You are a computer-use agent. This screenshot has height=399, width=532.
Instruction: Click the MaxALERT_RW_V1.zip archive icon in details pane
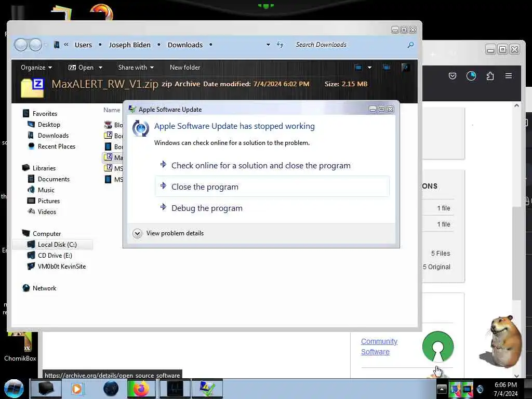point(32,87)
